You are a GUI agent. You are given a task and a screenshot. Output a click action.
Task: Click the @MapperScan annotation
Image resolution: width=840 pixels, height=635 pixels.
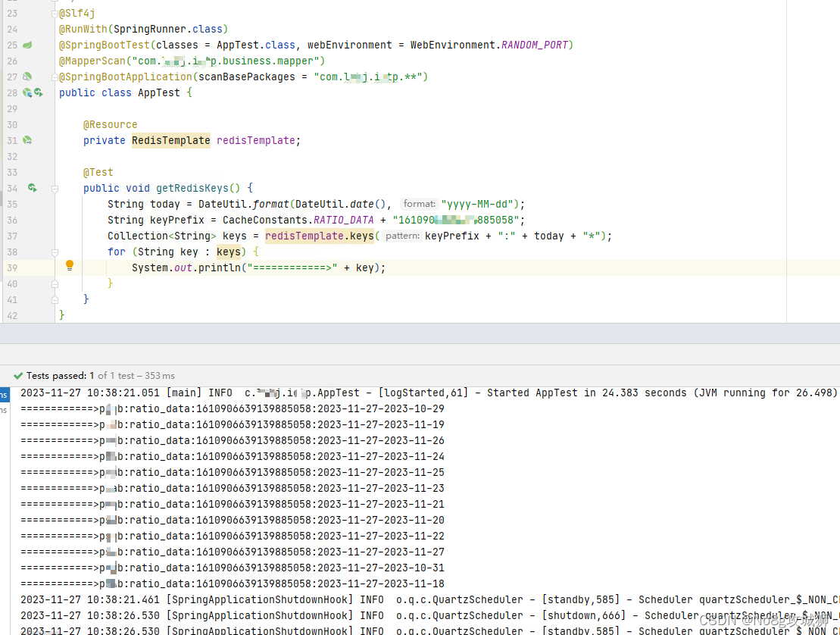92,61
